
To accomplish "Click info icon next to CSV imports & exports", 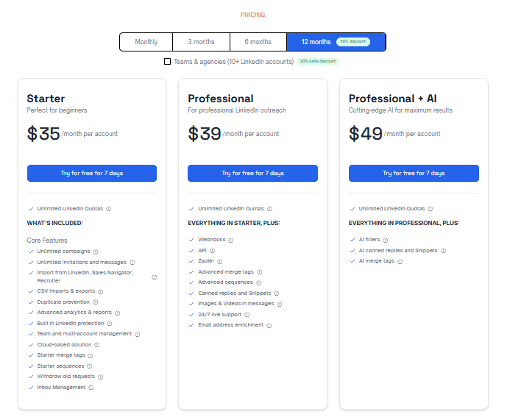I will click(x=100, y=291).
